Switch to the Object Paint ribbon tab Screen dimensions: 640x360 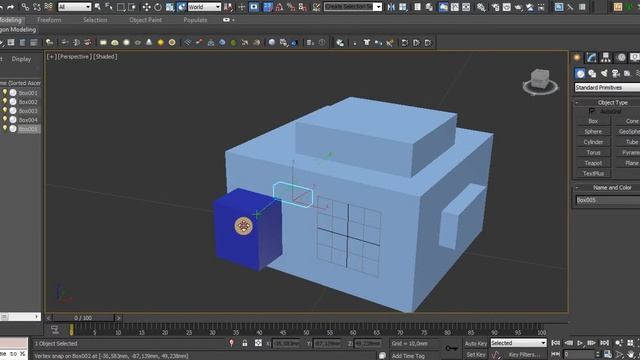(145, 20)
